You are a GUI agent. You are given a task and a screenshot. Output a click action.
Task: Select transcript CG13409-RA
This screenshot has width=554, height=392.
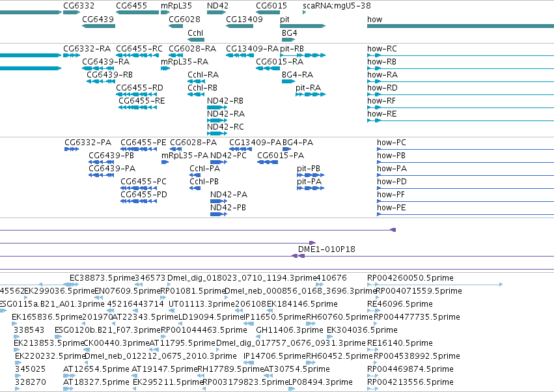point(253,48)
